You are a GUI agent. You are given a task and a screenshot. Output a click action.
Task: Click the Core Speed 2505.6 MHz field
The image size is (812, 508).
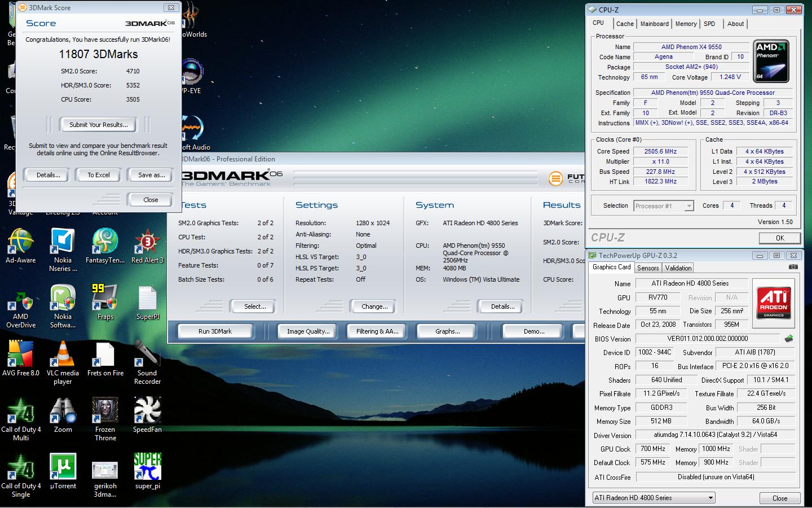click(x=661, y=151)
